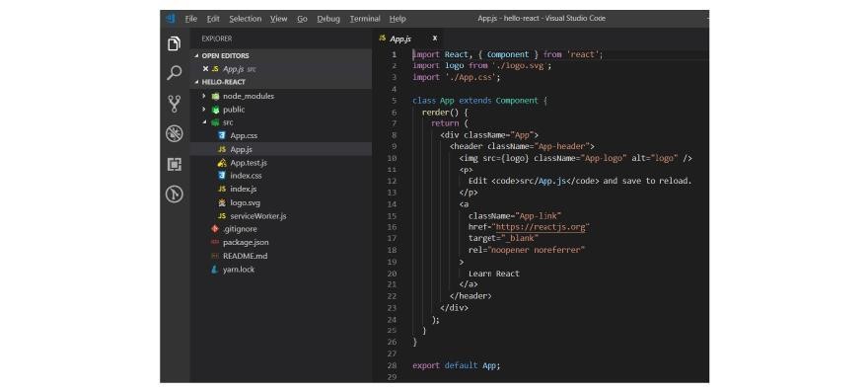The image size is (868, 392).
Task: Open the Selection menu
Action: coord(246,19)
